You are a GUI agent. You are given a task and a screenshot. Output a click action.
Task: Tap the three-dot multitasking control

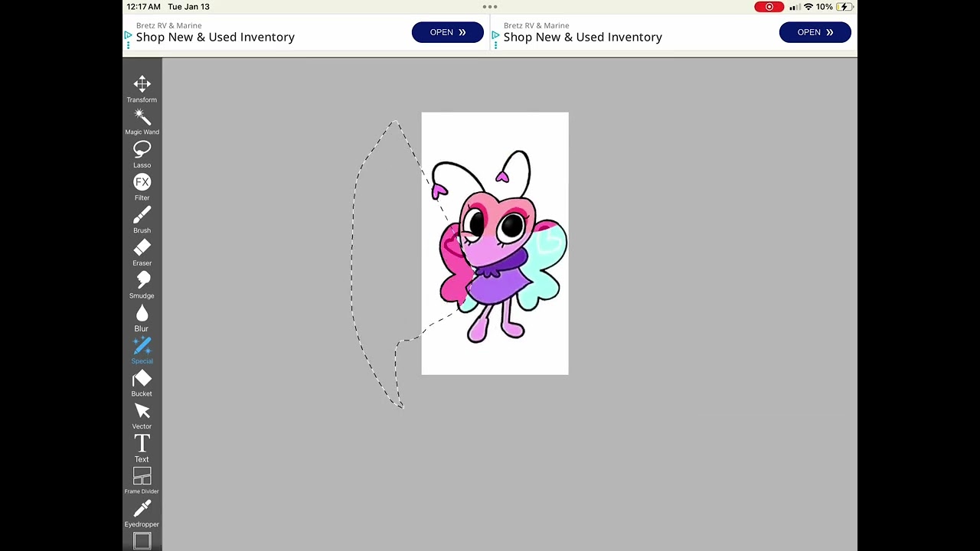490,7
